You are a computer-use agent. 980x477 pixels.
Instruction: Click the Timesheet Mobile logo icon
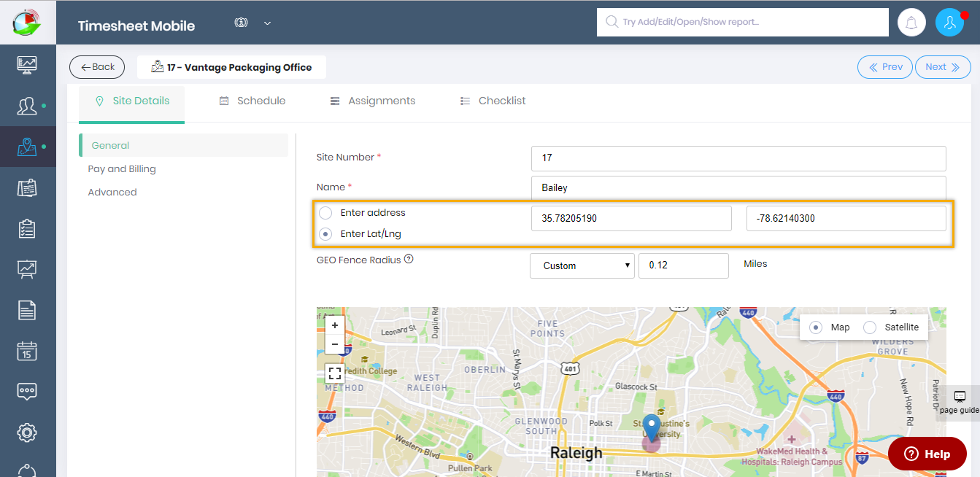[28, 22]
